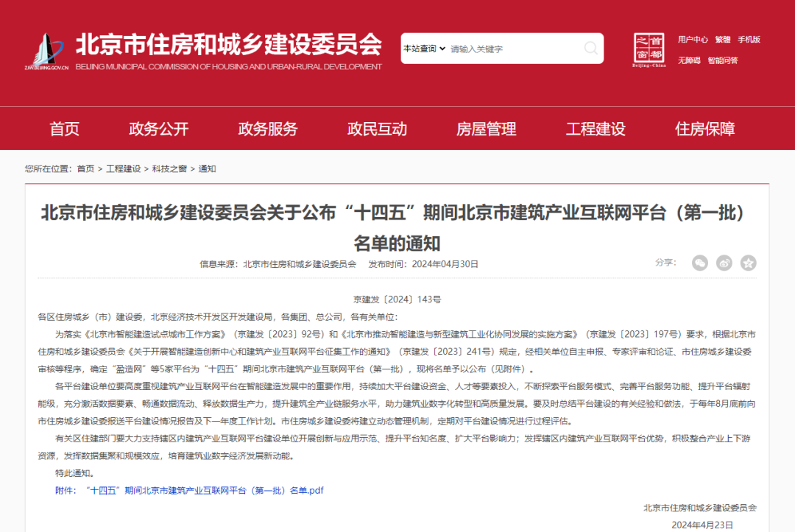The height and width of the screenshot is (532, 795).
Task: Click the search magnifier icon
Action: [590, 49]
